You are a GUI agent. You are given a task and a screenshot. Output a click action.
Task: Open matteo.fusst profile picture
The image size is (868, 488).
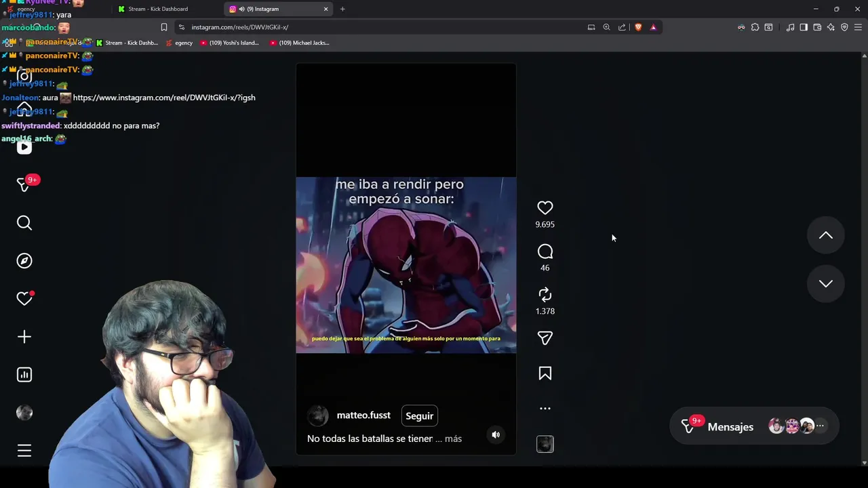317,415
